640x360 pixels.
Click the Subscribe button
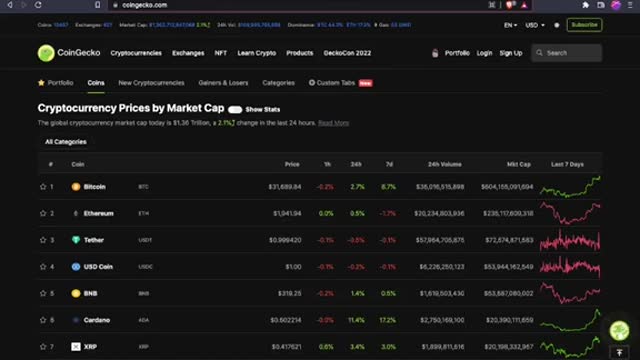(x=584, y=25)
